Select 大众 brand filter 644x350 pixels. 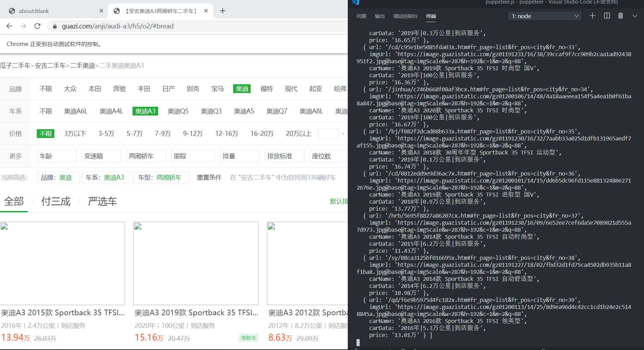tap(70, 89)
